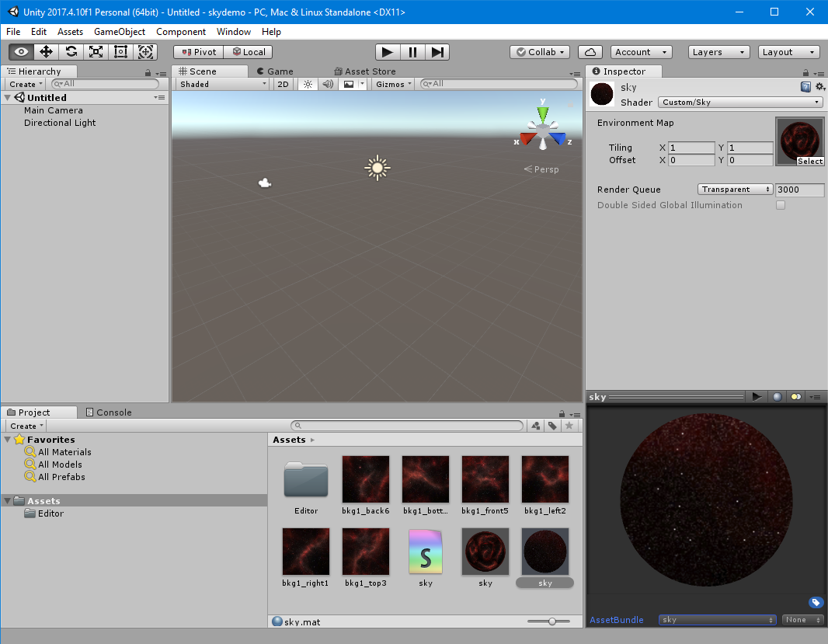Toggle Local/Global handle rotation
The width and height of the screenshot is (828, 644).
click(x=249, y=52)
